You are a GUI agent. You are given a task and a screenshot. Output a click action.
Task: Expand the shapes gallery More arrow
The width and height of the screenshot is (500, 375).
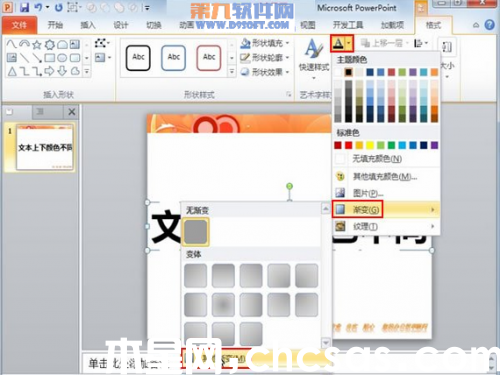pyautogui.click(x=87, y=71)
